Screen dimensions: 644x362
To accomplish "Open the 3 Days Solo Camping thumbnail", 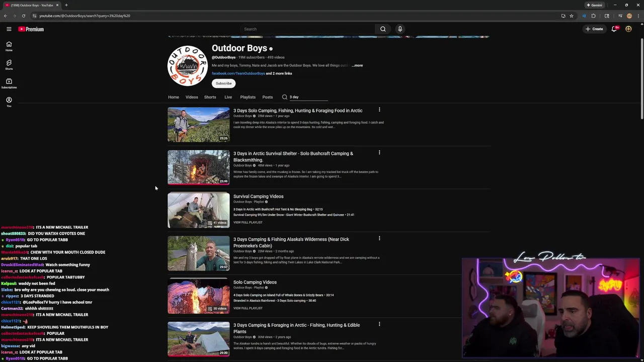I will tap(198, 124).
